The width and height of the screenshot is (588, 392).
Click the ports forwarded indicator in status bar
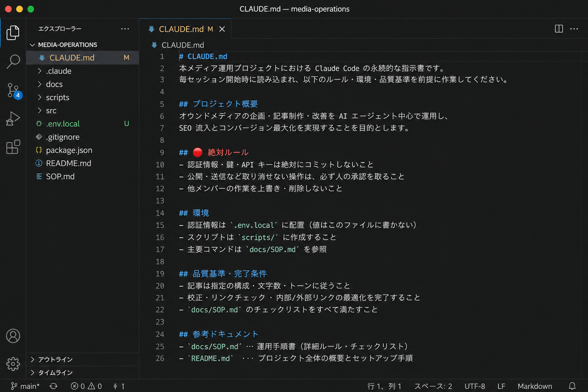[119, 386]
